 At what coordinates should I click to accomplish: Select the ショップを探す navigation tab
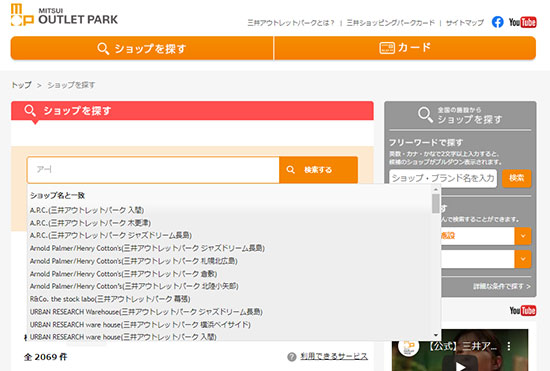coord(142,48)
